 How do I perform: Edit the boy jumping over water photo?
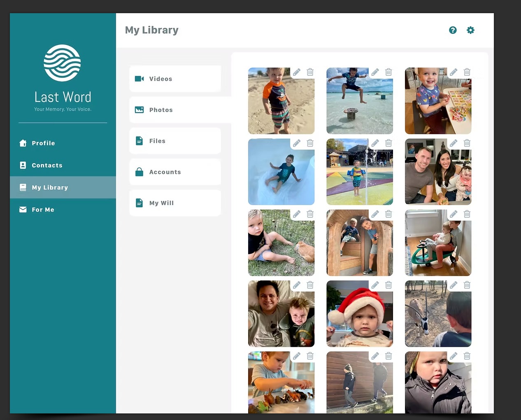[x=375, y=72]
